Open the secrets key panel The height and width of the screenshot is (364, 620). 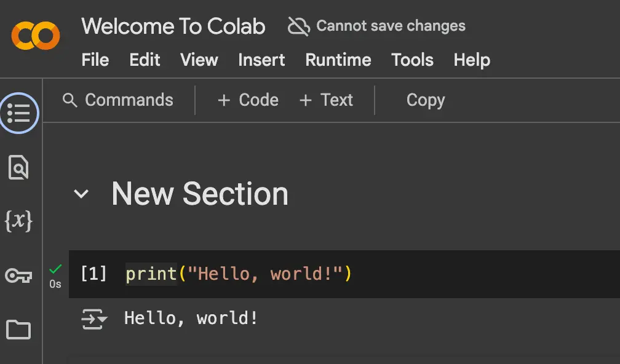[18, 275]
